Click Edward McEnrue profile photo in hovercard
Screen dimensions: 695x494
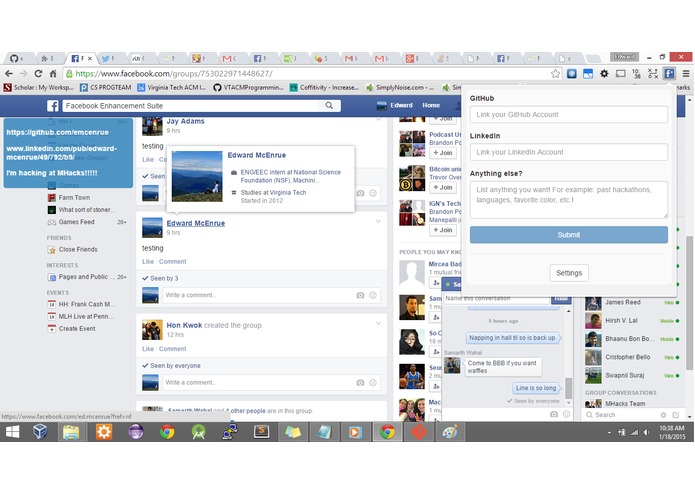(197, 176)
